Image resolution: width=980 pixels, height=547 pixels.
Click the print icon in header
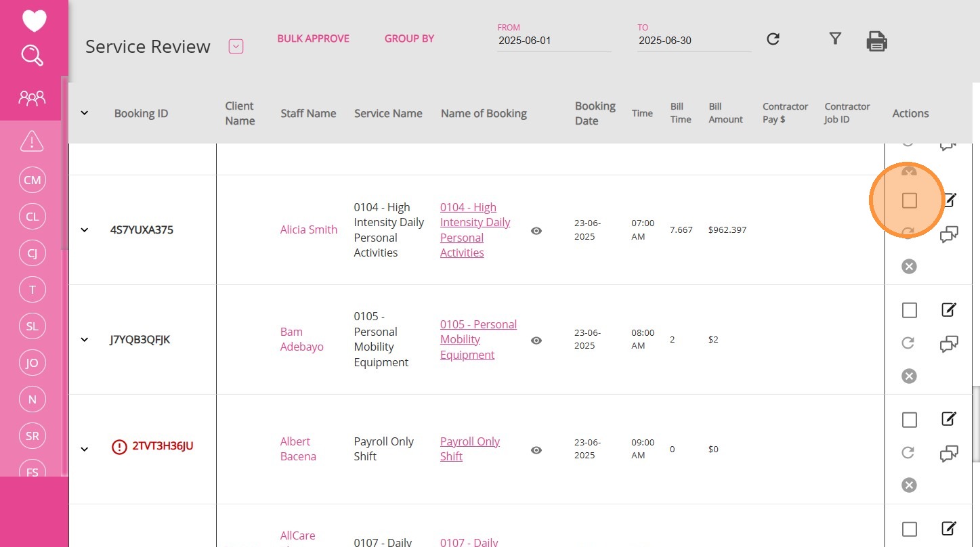(x=876, y=41)
